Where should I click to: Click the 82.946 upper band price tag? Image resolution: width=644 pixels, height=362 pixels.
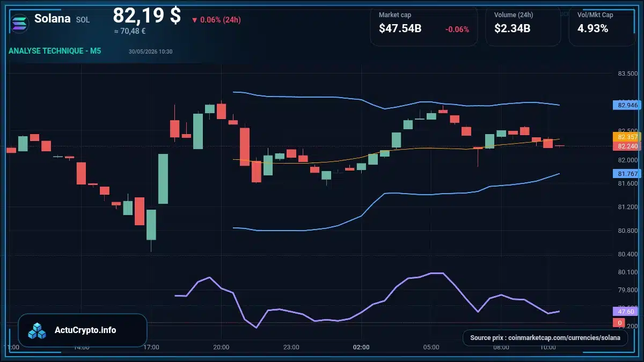click(x=627, y=105)
